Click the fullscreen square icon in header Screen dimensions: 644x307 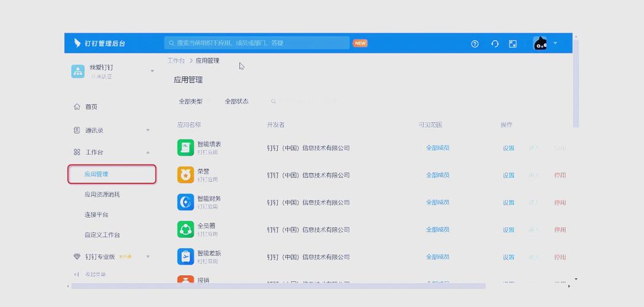coord(513,44)
